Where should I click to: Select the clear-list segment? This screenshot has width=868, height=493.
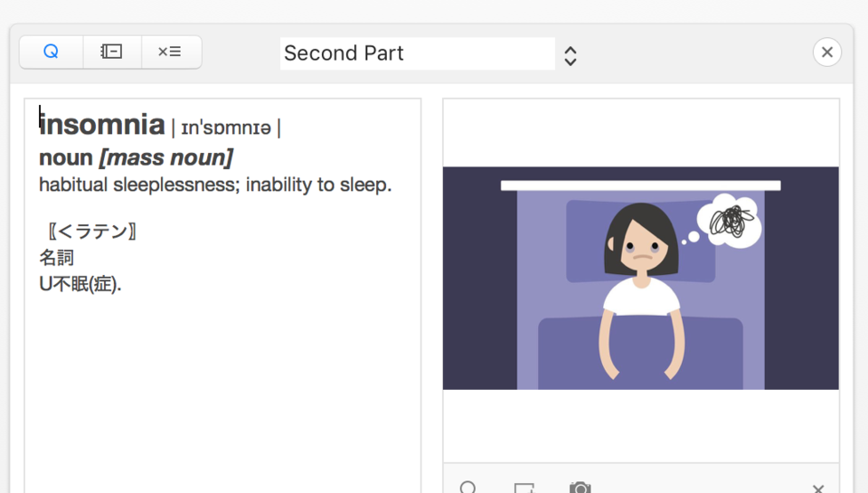pos(171,52)
